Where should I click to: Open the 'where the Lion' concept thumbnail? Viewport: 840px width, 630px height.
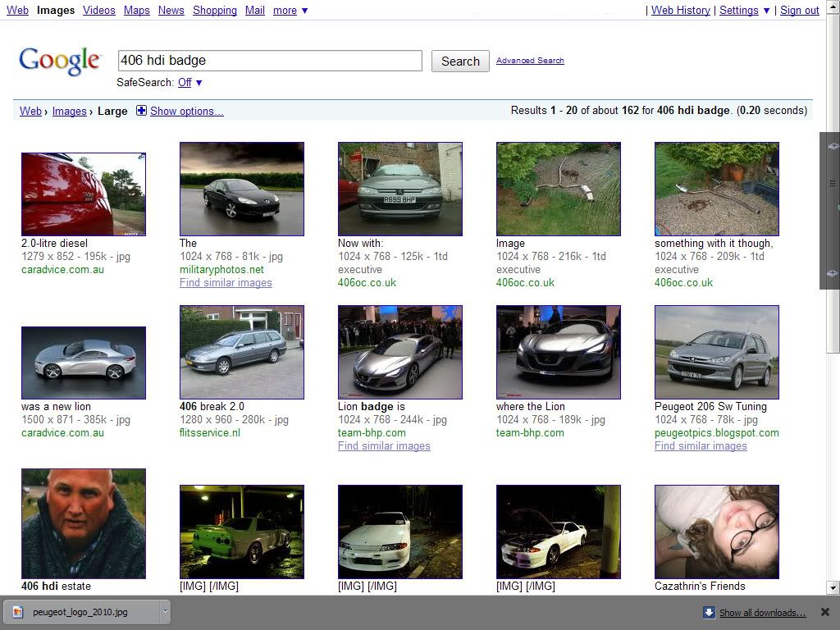(558, 352)
